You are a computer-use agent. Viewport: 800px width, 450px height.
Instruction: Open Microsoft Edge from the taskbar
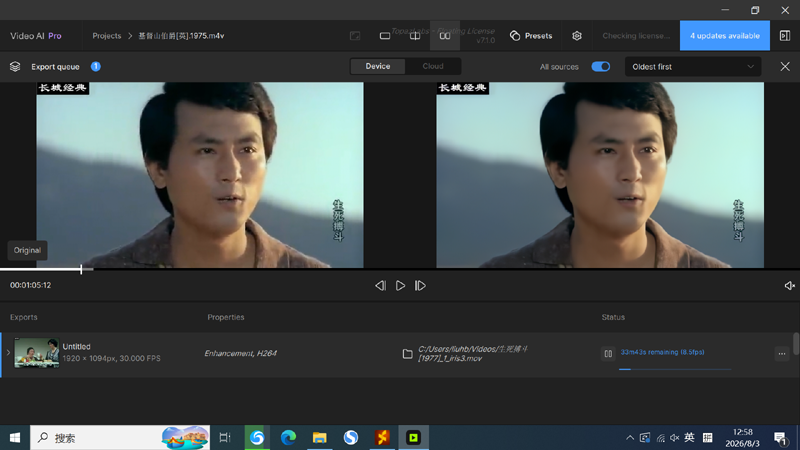(x=288, y=438)
